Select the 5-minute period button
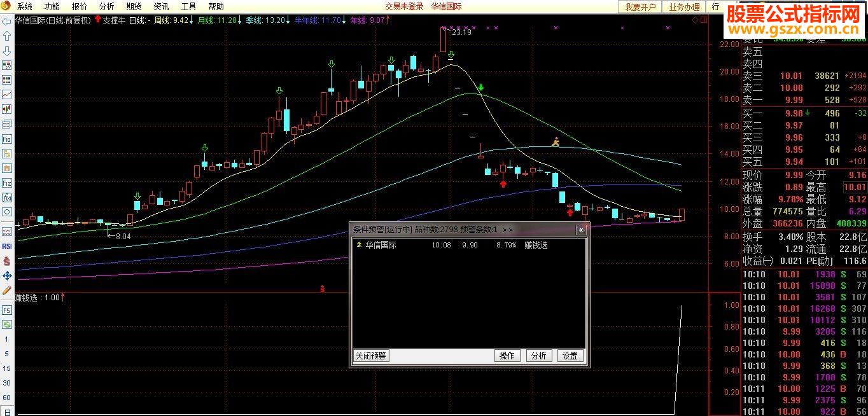The width and height of the screenshot is (868, 416). coord(7,354)
